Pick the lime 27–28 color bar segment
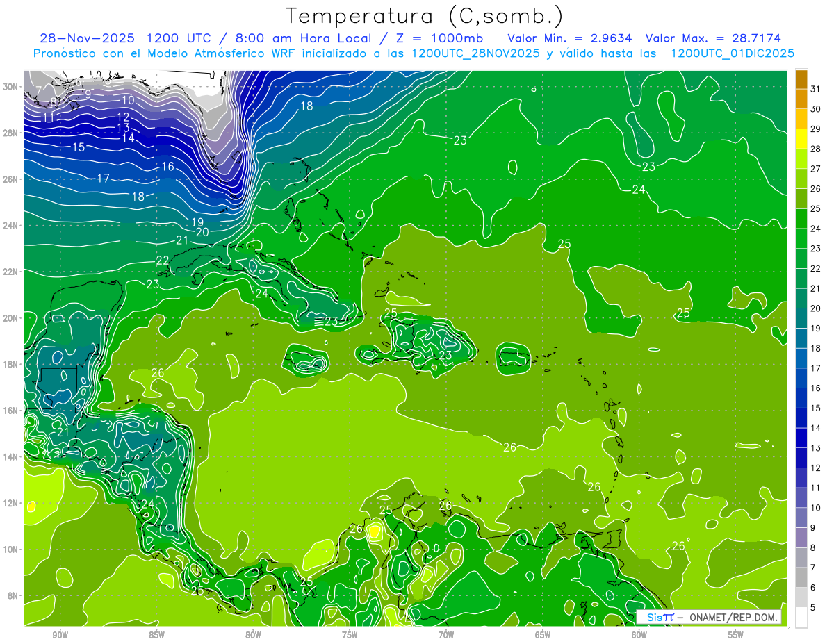This screenshot has height=644, width=834. 801,159
